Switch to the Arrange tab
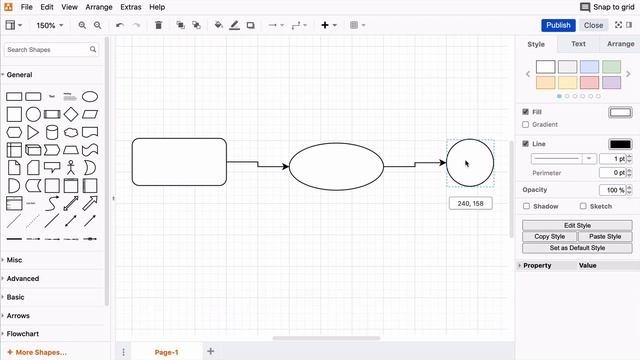The height and width of the screenshot is (360, 640). point(620,44)
